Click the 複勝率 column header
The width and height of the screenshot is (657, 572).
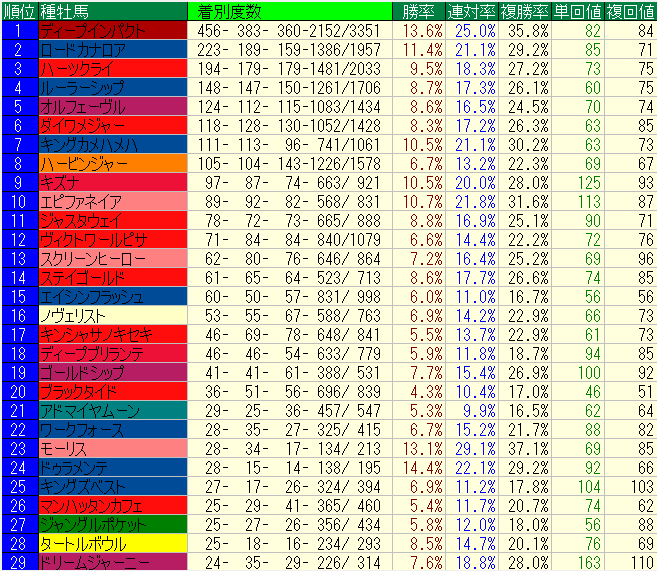(524, 11)
